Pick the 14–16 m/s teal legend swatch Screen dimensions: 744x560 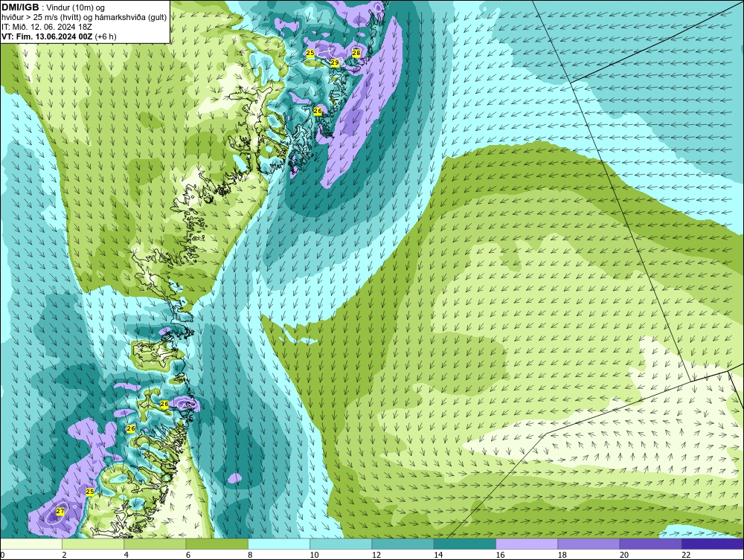point(465,544)
